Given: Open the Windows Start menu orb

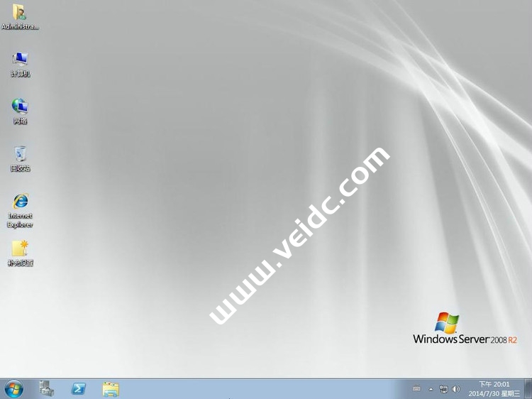Looking at the screenshot, I should pos(14,389).
